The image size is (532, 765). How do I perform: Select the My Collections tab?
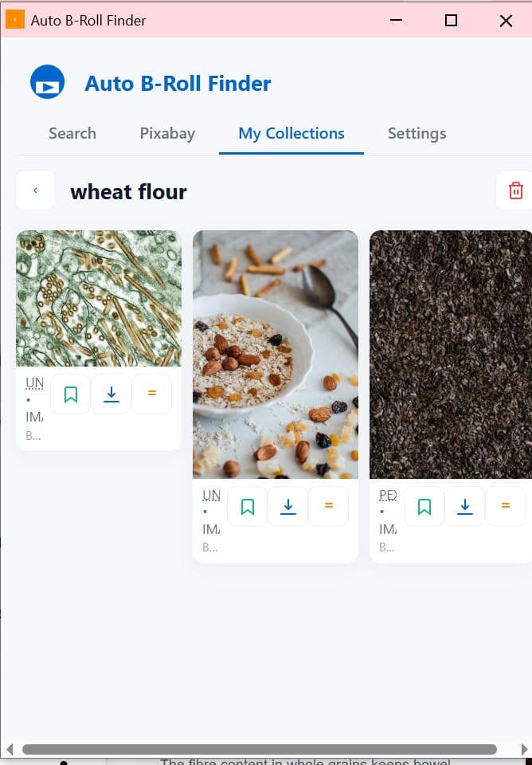(291, 133)
